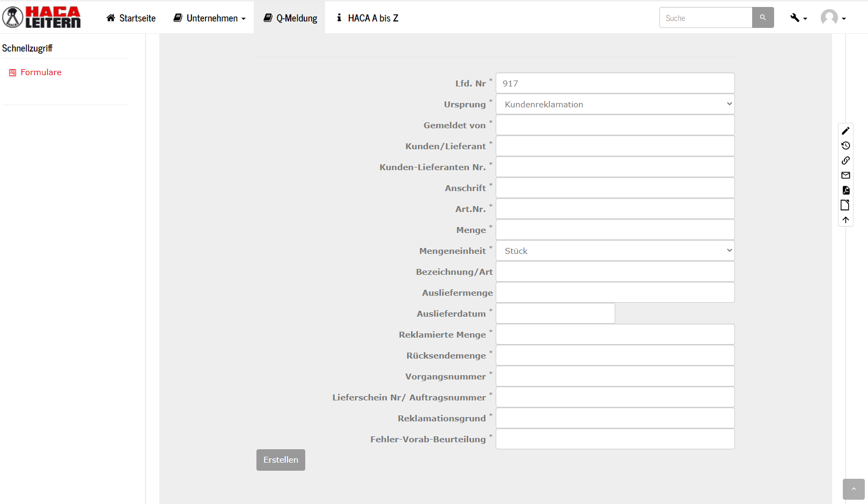Expand the Unternehmen menu
868x504 pixels.
click(209, 18)
